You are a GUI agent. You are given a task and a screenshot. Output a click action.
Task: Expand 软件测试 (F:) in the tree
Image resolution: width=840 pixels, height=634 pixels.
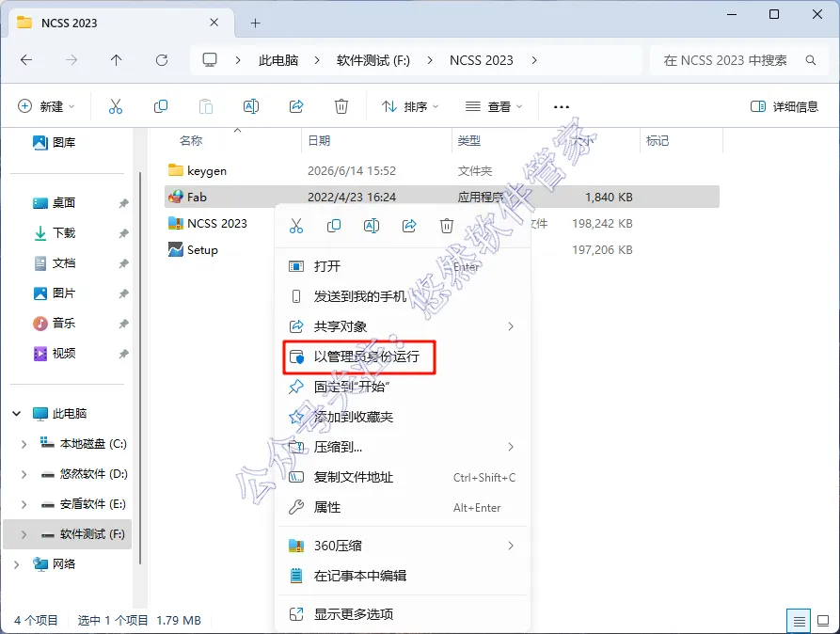(24, 534)
